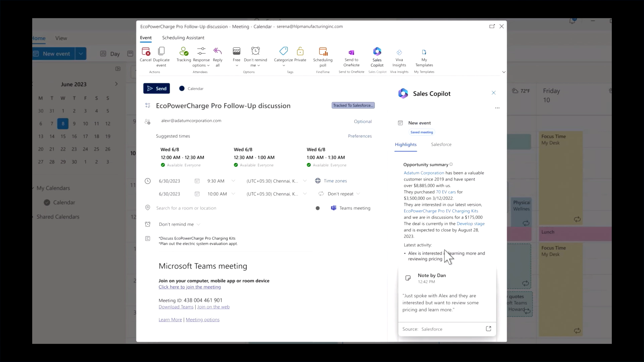Click the Sales Copilot ribbon icon
This screenshot has width=644, height=362.
click(x=377, y=52)
